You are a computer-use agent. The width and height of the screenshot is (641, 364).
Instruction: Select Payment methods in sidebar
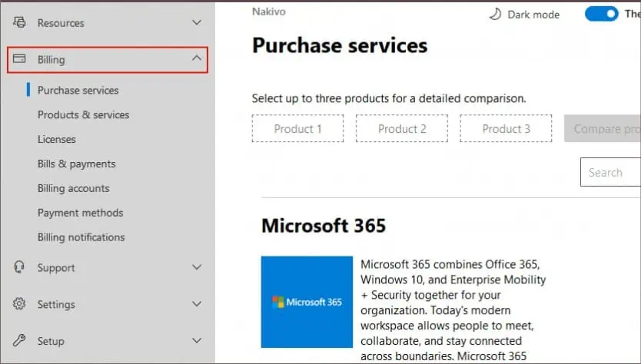click(x=80, y=213)
